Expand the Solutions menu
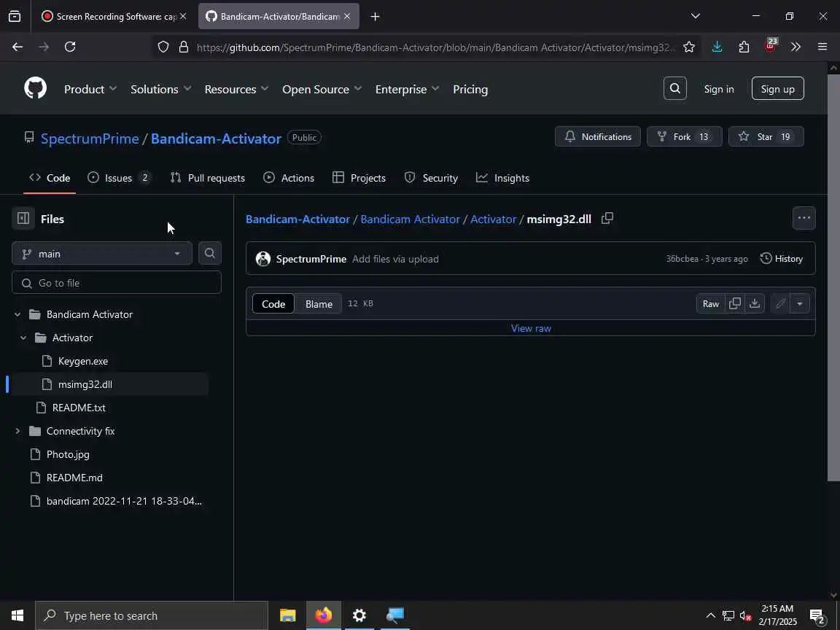This screenshot has width=840, height=630. (x=160, y=89)
